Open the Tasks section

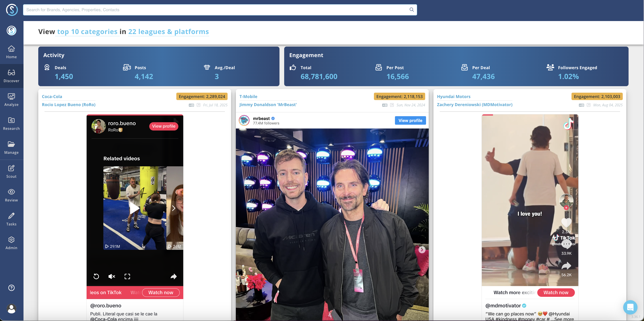point(11,219)
